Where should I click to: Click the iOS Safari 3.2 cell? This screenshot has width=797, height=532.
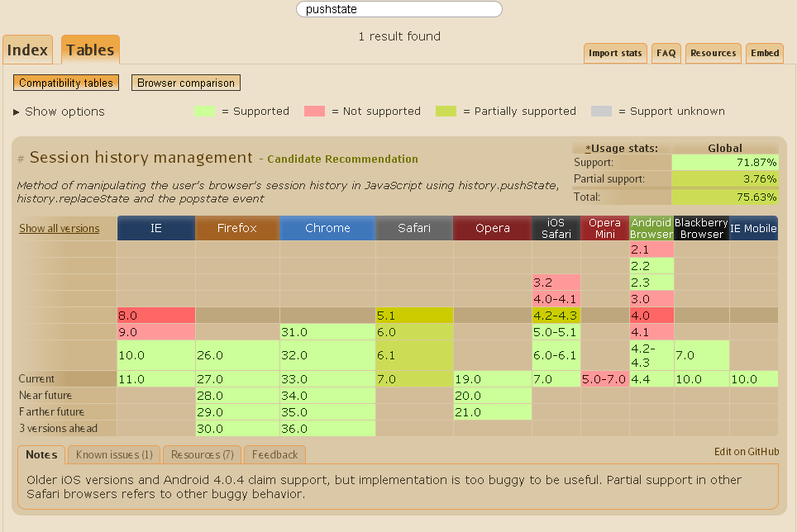click(x=556, y=283)
